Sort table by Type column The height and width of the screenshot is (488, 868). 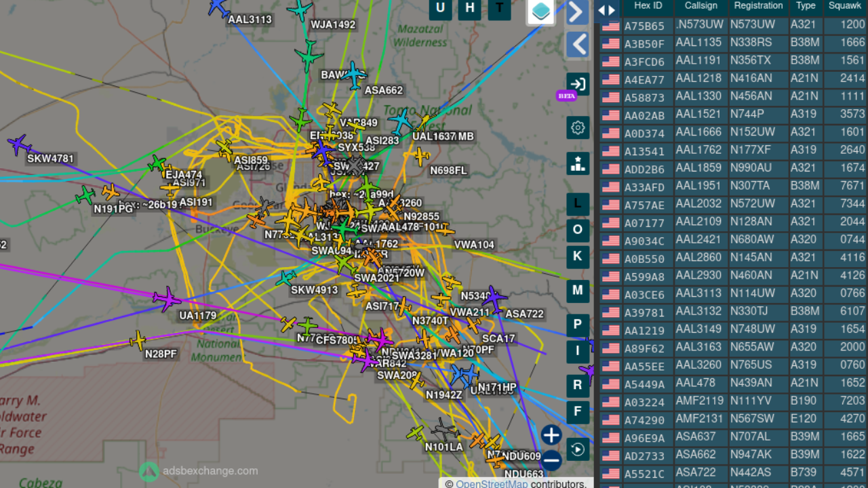point(806,6)
